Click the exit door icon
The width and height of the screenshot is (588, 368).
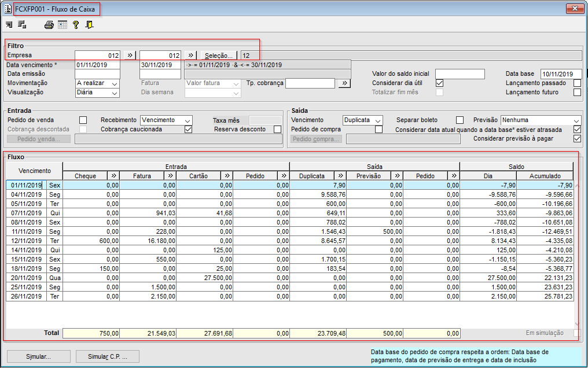pos(89,25)
